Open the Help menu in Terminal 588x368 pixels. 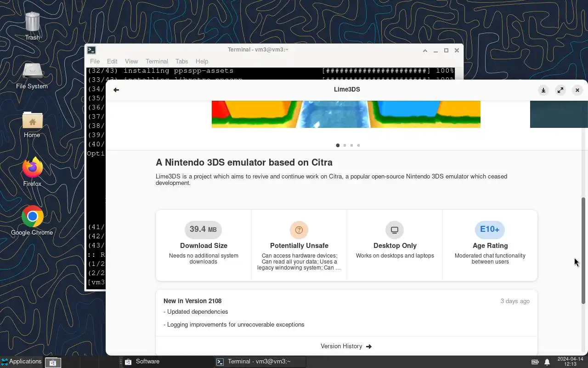(202, 61)
